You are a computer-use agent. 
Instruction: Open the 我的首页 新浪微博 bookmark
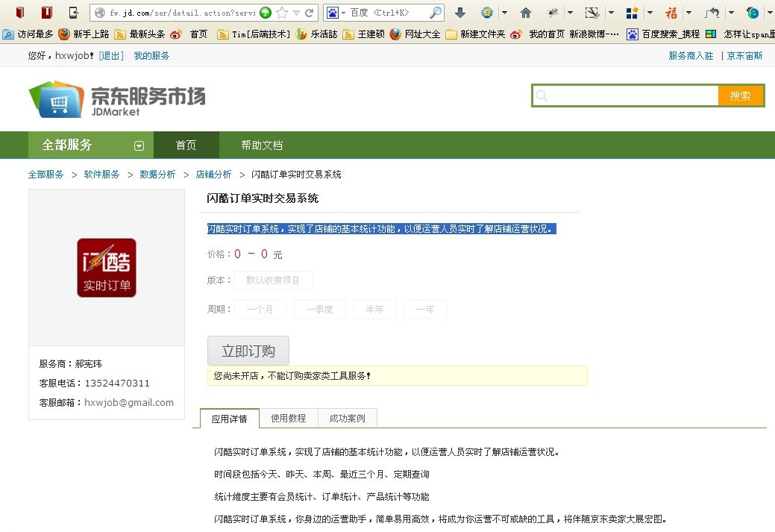click(565, 34)
